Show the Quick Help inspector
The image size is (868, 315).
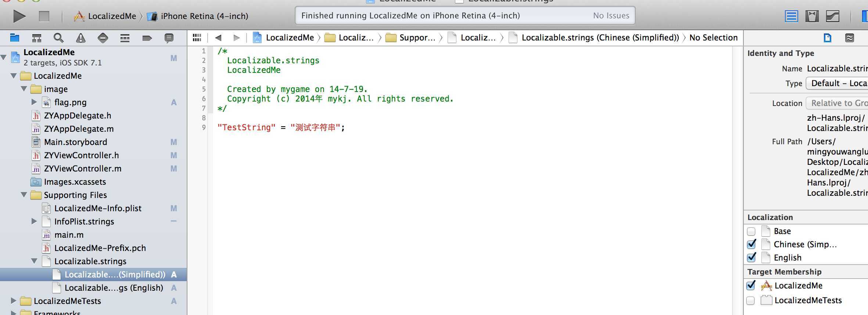click(849, 38)
